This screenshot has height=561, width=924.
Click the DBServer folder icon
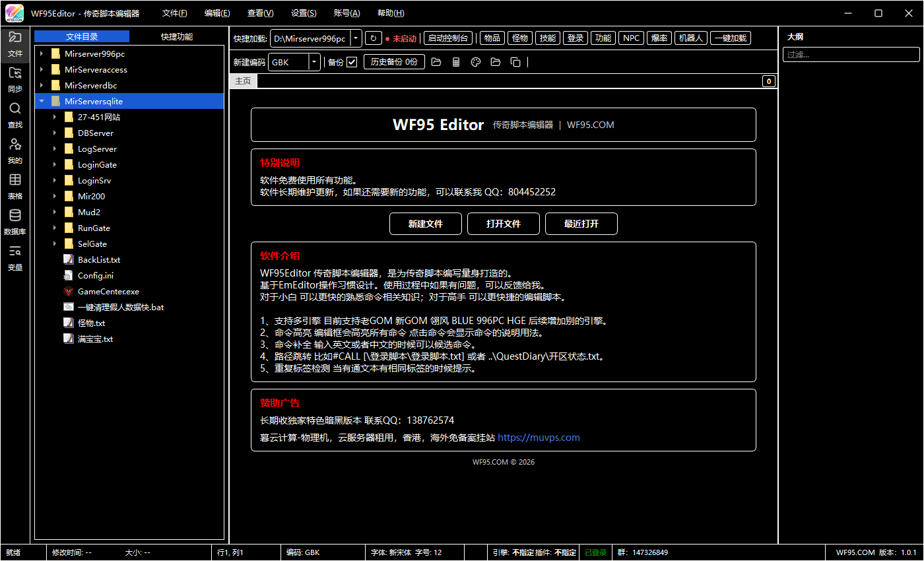click(x=69, y=133)
